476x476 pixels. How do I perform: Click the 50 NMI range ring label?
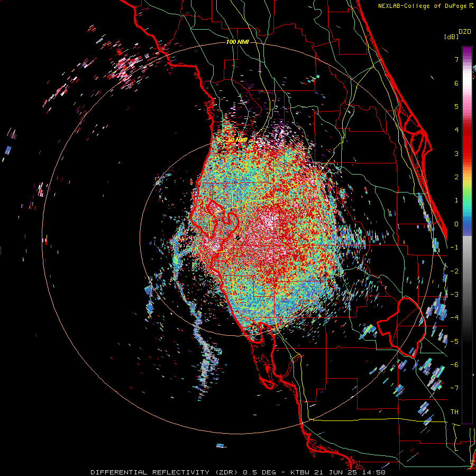[x=237, y=140]
